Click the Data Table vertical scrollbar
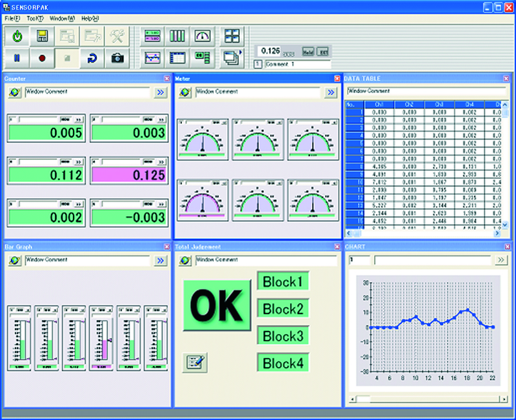The width and height of the screenshot is (516, 420). 505,161
